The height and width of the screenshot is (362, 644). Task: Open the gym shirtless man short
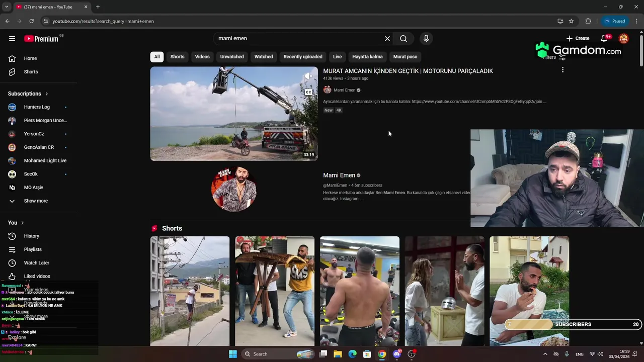[360, 291]
